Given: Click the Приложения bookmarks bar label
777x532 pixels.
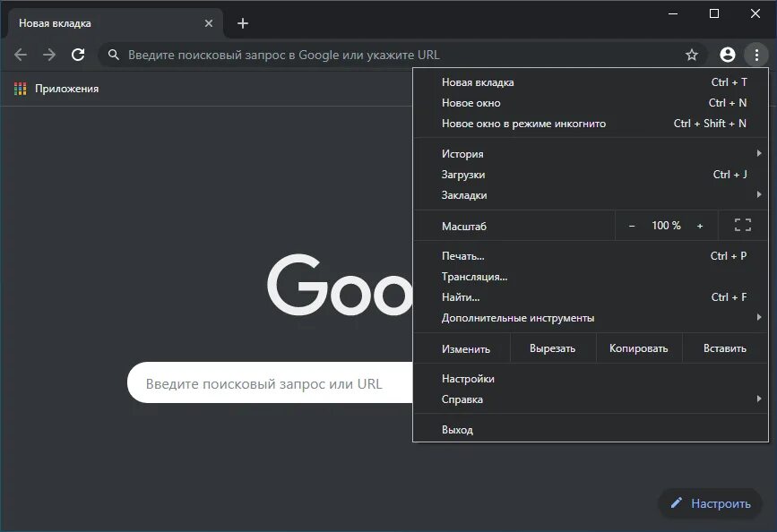Looking at the screenshot, I should tap(66, 89).
